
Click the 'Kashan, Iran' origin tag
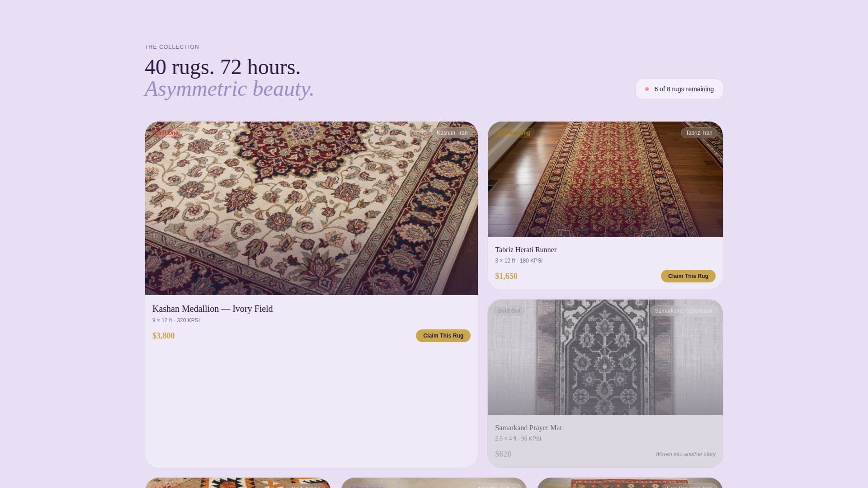pyautogui.click(x=452, y=133)
